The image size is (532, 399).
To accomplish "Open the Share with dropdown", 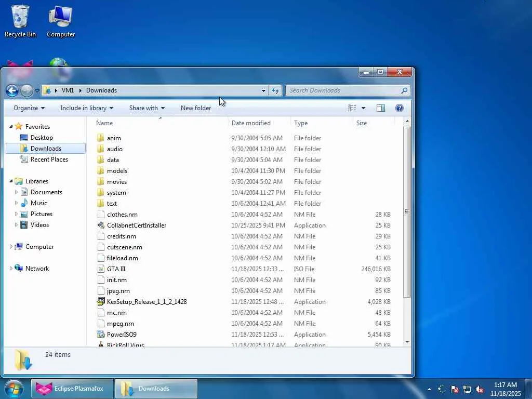I will pyautogui.click(x=147, y=108).
